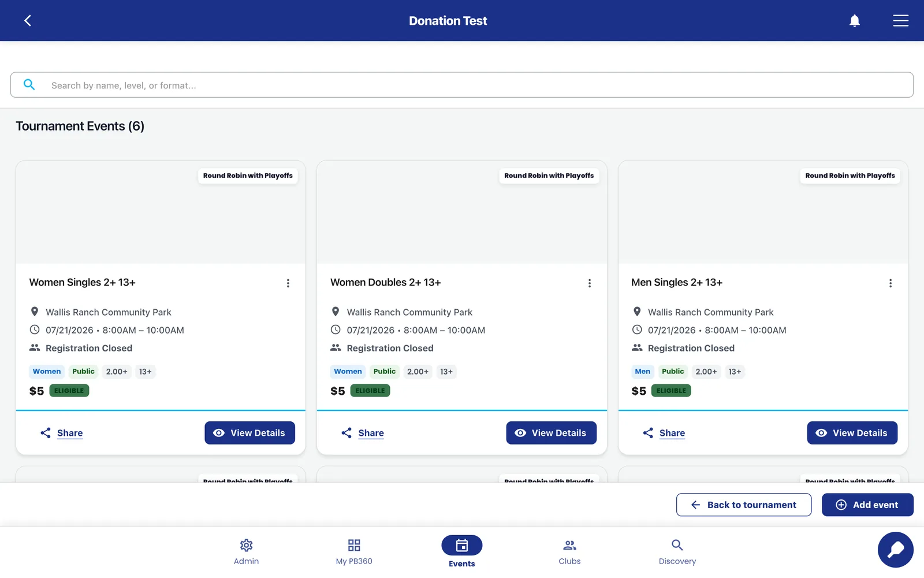Click clock icon on Men Singles card
The height and width of the screenshot is (578, 924).
(x=637, y=329)
